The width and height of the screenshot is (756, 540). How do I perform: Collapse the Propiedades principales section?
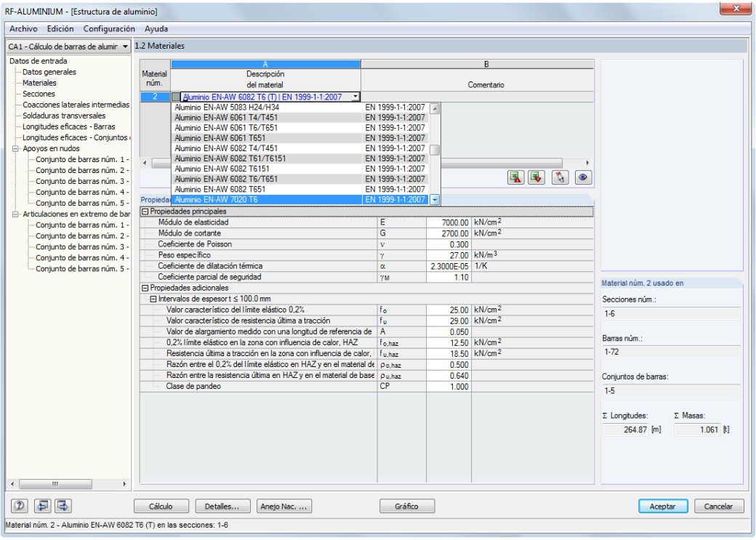tap(145, 211)
